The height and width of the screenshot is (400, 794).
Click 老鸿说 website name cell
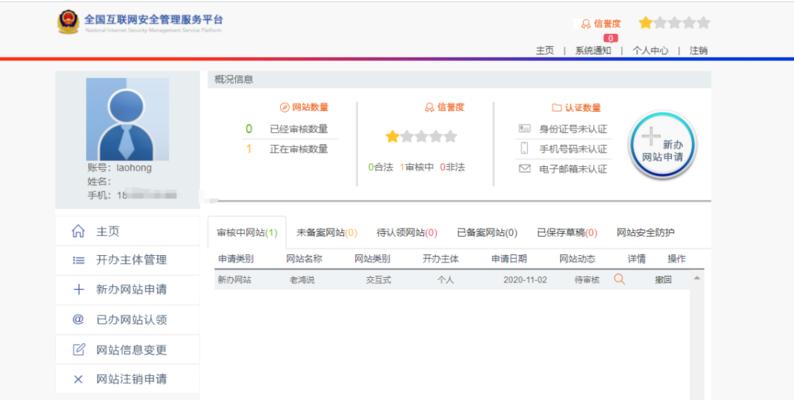[302, 279]
